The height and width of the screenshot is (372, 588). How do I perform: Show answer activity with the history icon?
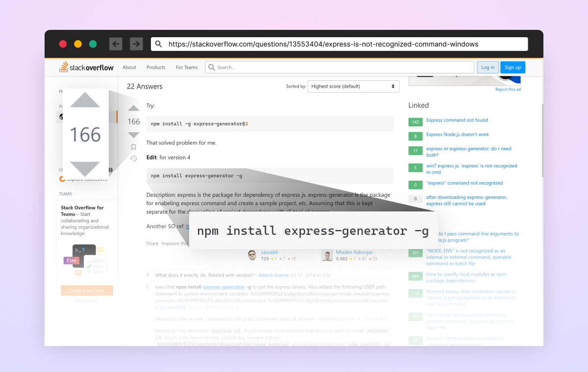[133, 158]
